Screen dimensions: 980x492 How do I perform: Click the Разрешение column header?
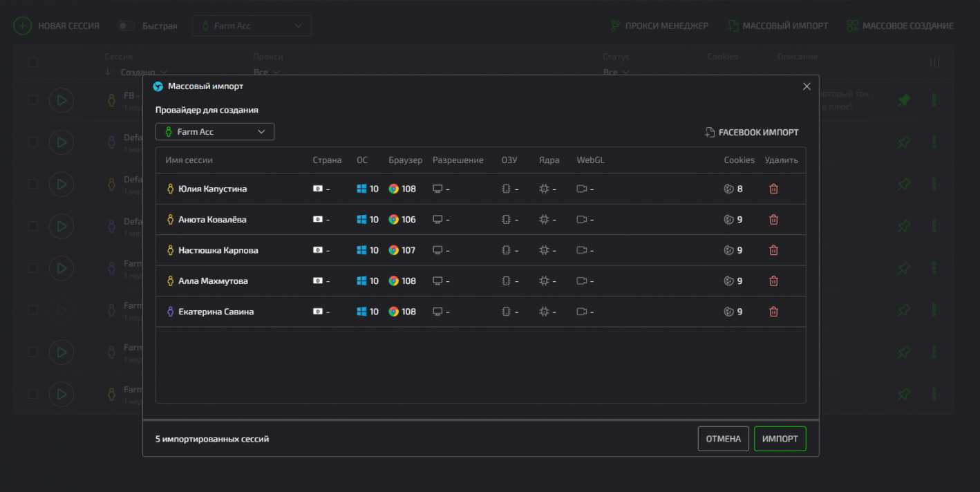pos(458,160)
